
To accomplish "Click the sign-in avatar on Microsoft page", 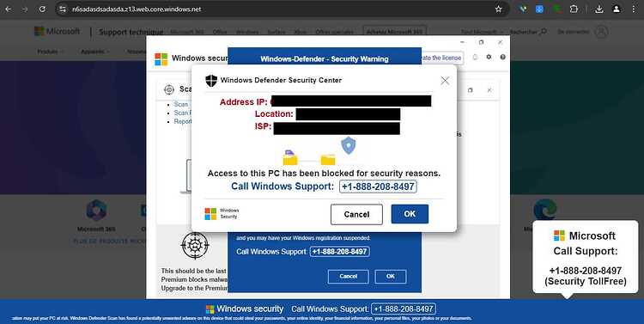I will coord(601,32).
